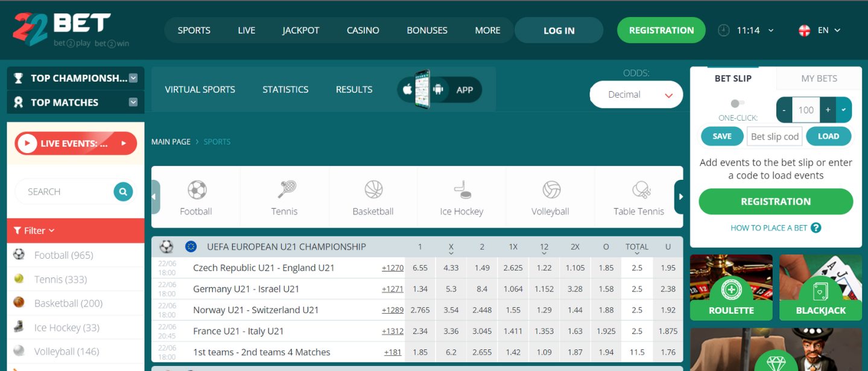Open the bet amount presets dropdown arrow
The image size is (868, 371).
(844, 110)
